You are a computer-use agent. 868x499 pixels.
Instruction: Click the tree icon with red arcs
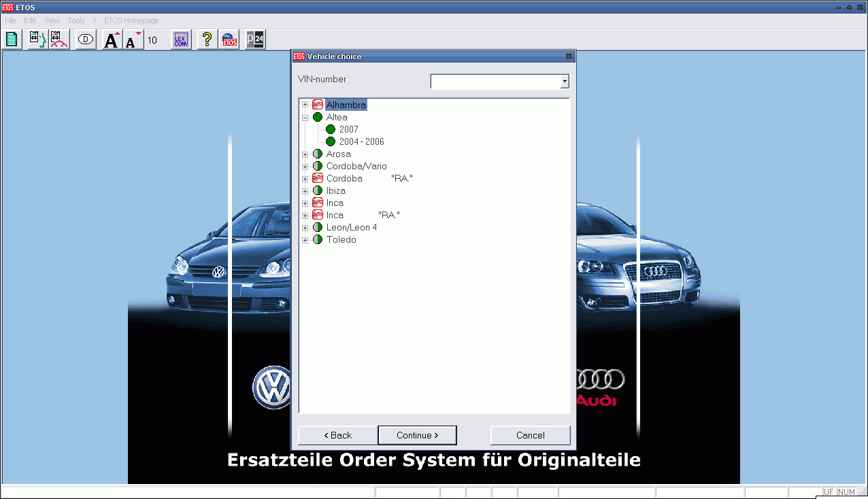[59, 39]
